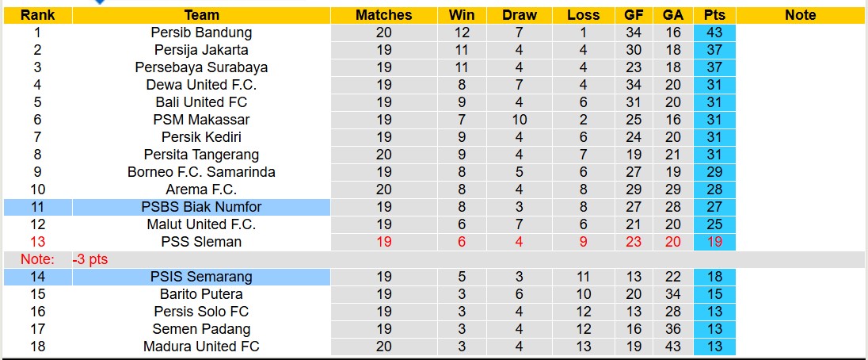
Task: Open the PSIS Semarang team entry
Action: tap(201, 277)
